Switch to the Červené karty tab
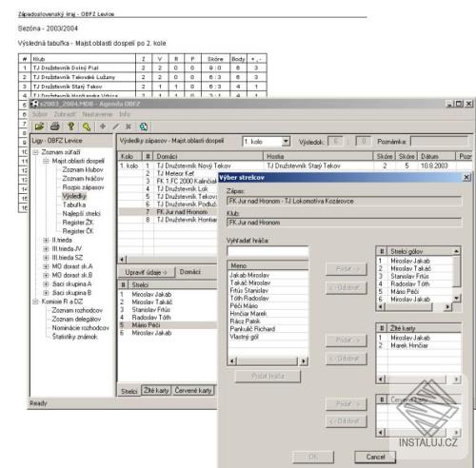The height and width of the screenshot is (468, 476). pyautogui.click(x=193, y=390)
